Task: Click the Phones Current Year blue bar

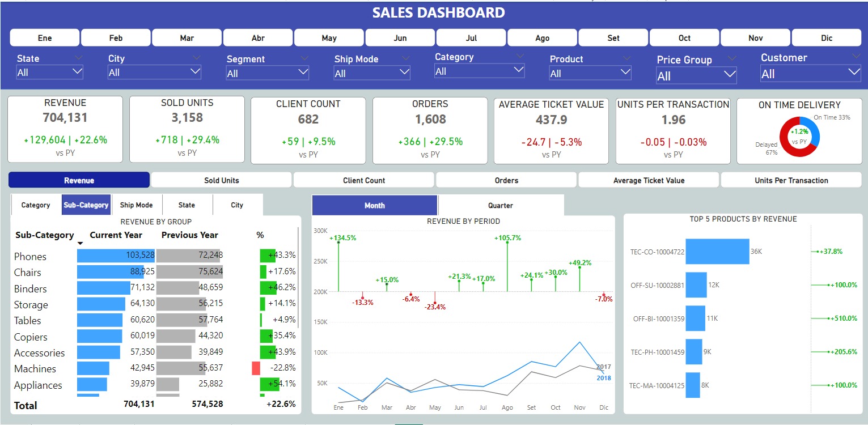Action: [116, 256]
